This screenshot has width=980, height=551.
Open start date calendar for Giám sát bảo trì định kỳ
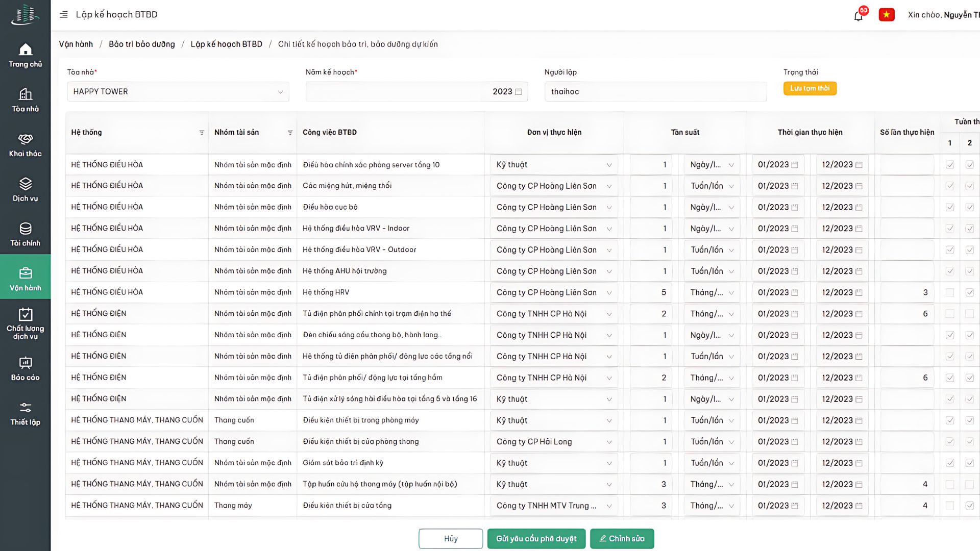(795, 463)
